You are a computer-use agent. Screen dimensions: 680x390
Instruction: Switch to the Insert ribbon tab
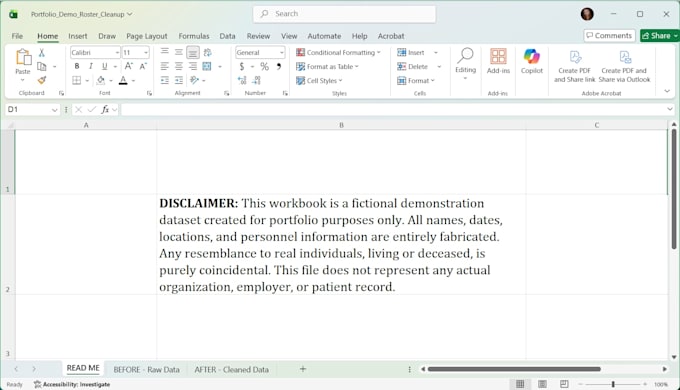[x=78, y=36]
